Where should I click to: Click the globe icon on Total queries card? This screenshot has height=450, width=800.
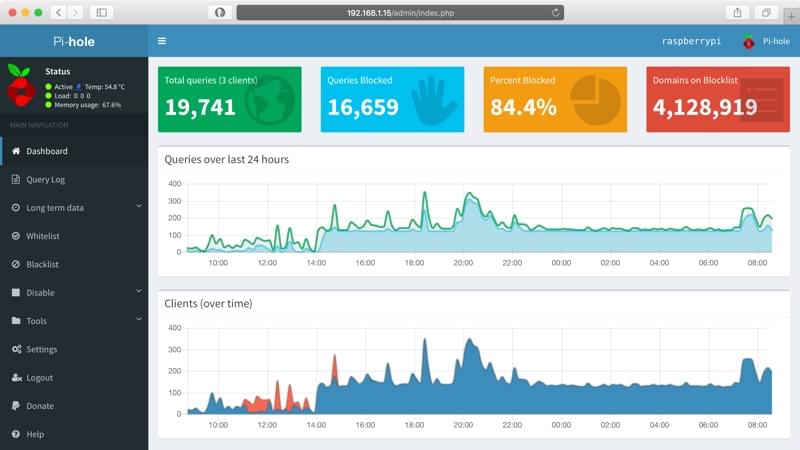coord(269,101)
